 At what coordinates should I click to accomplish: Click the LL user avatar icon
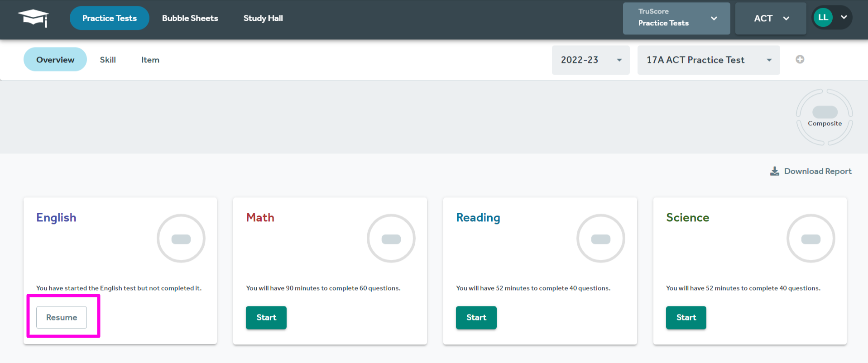(823, 18)
